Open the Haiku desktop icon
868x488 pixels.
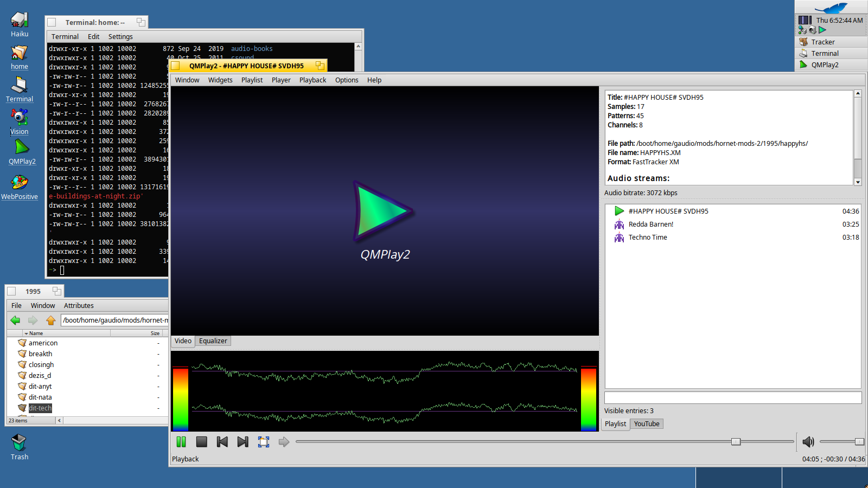[20, 24]
